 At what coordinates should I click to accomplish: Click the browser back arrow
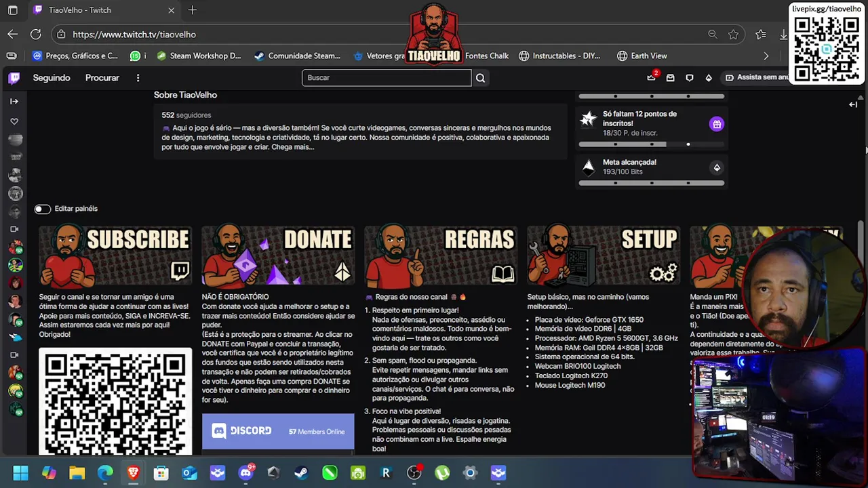click(13, 34)
